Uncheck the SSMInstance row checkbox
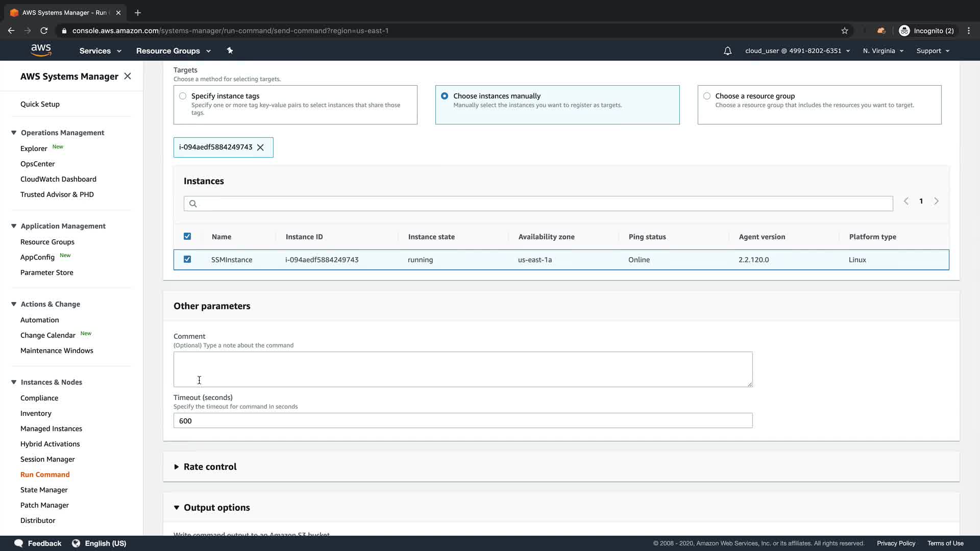The image size is (980, 551). pos(187,259)
